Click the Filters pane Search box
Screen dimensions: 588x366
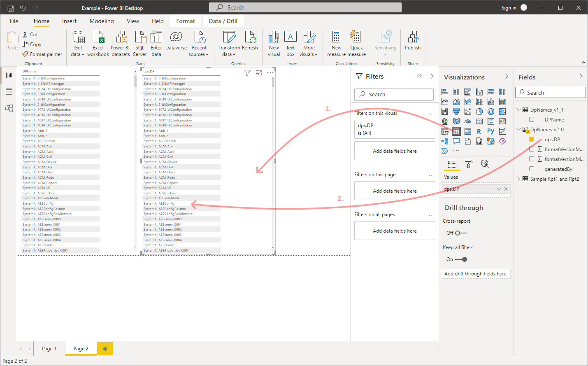click(x=394, y=94)
